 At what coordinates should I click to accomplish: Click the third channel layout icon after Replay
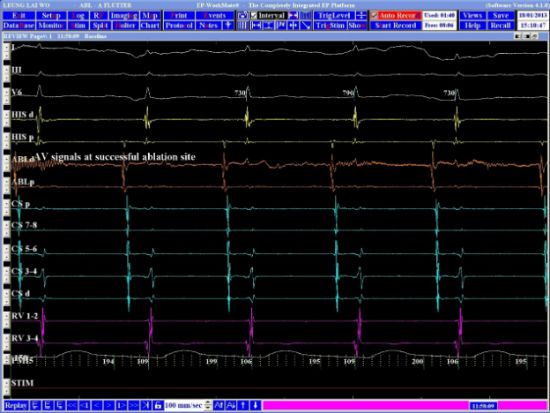coord(60,406)
